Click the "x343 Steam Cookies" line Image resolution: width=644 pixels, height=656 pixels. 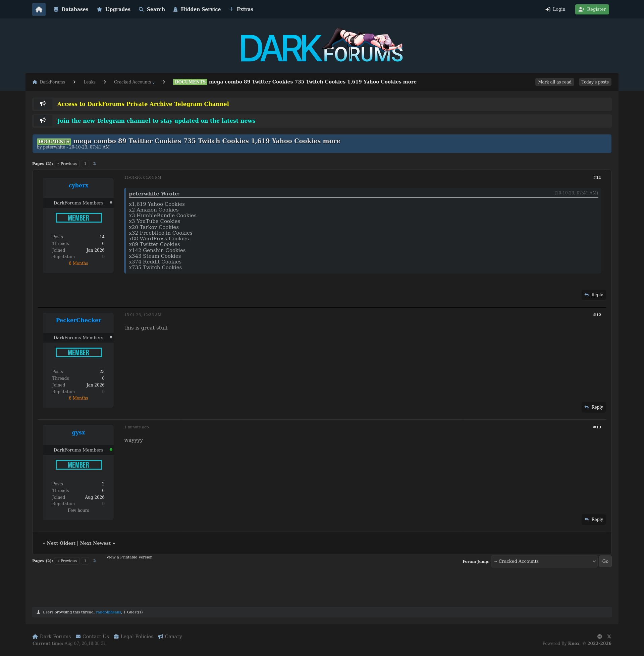click(155, 256)
